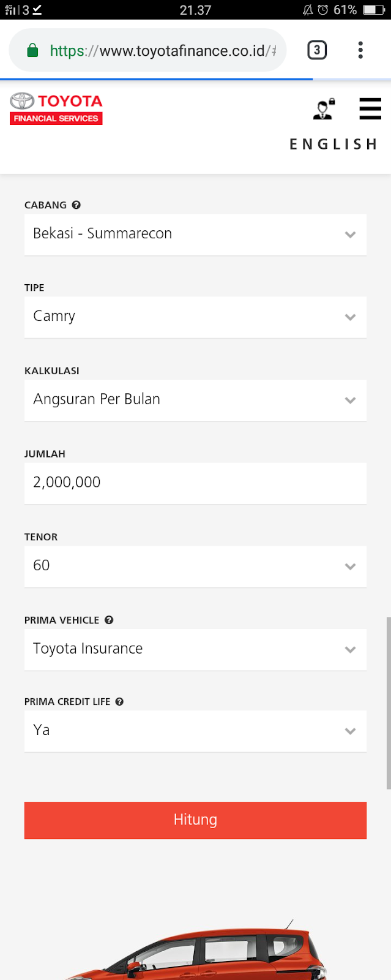Show help icon for Prima Credit Life
This screenshot has height=980, width=391.
pyautogui.click(x=119, y=702)
